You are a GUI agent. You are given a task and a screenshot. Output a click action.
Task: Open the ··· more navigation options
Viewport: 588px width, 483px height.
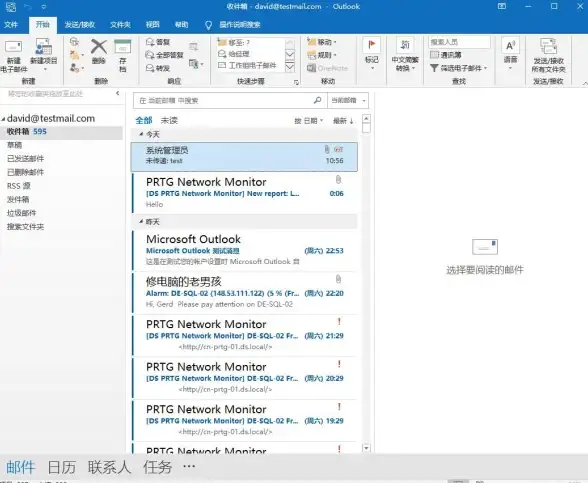tap(189, 466)
